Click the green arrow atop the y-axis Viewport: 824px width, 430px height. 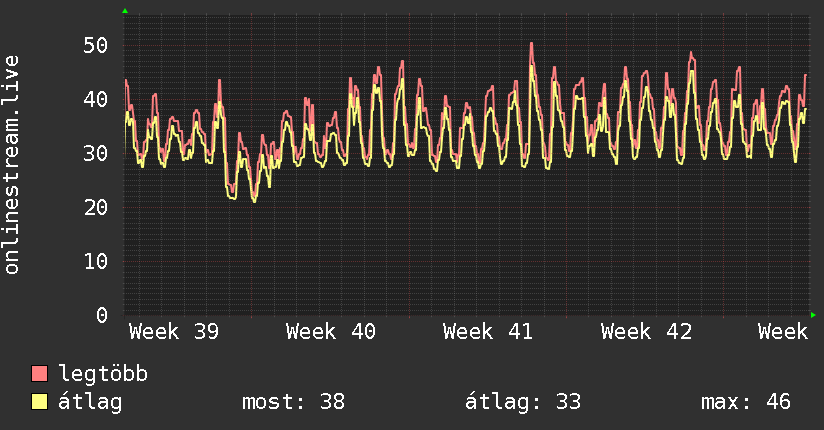pos(125,11)
